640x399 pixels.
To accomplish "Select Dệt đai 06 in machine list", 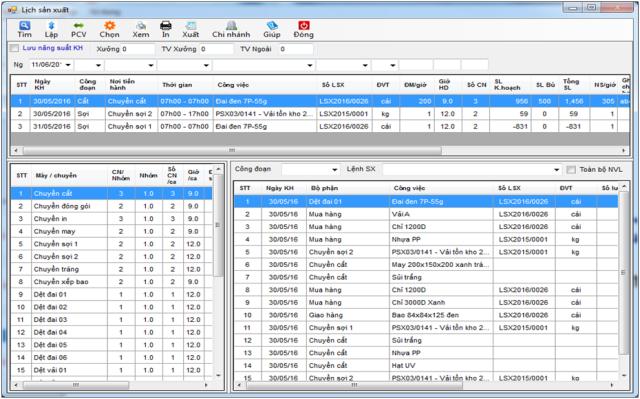I will tap(112, 357).
